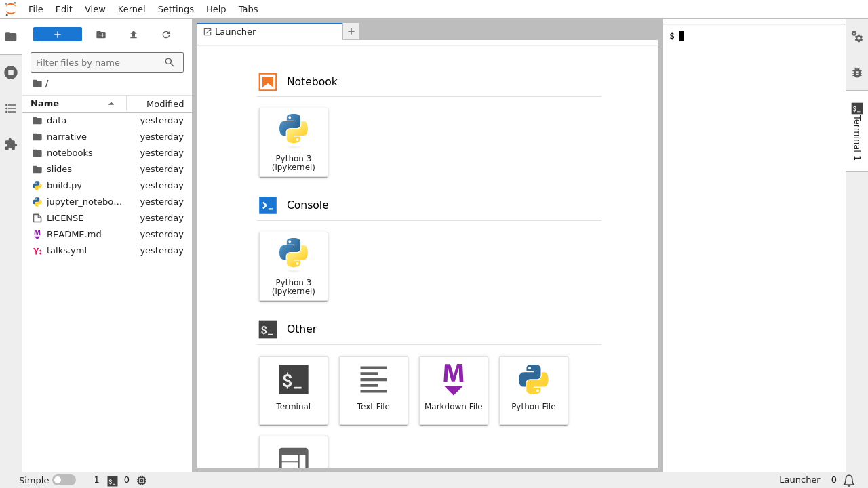Select the jupyter_notebook config file
The width and height of the screenshot is (868, 488).
107,202
